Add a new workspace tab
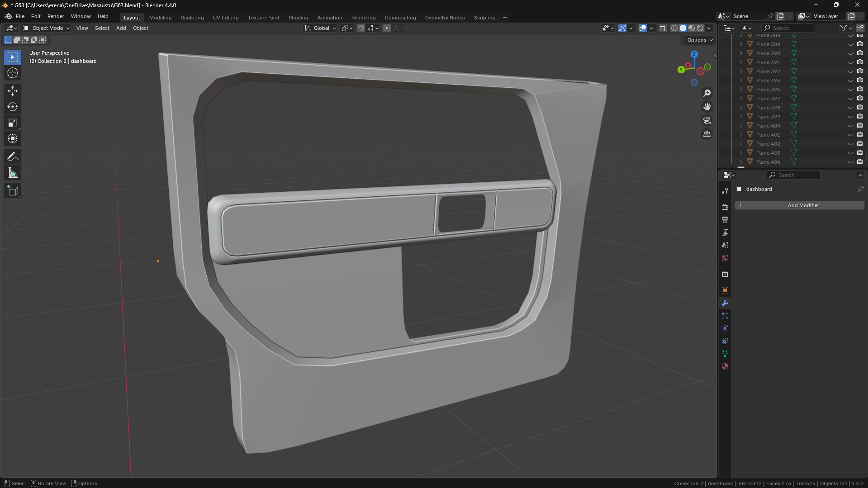 [505, 18]
